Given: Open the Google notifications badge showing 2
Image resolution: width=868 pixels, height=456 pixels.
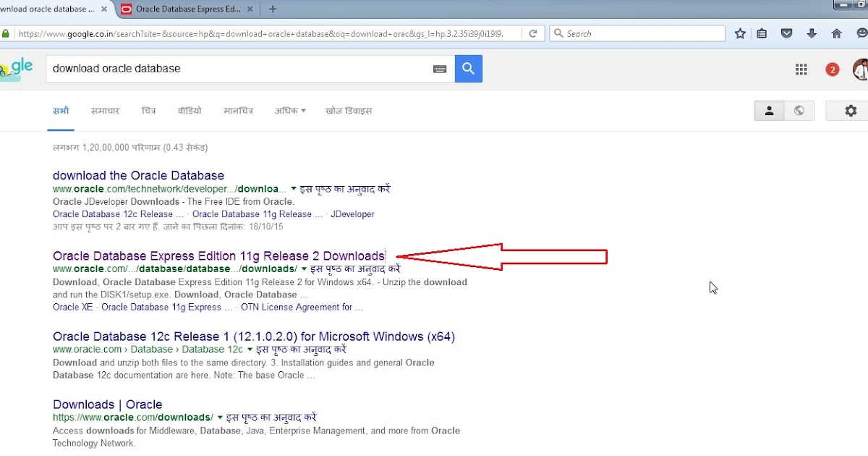Looking at the screenshot, I should [833, 69].
